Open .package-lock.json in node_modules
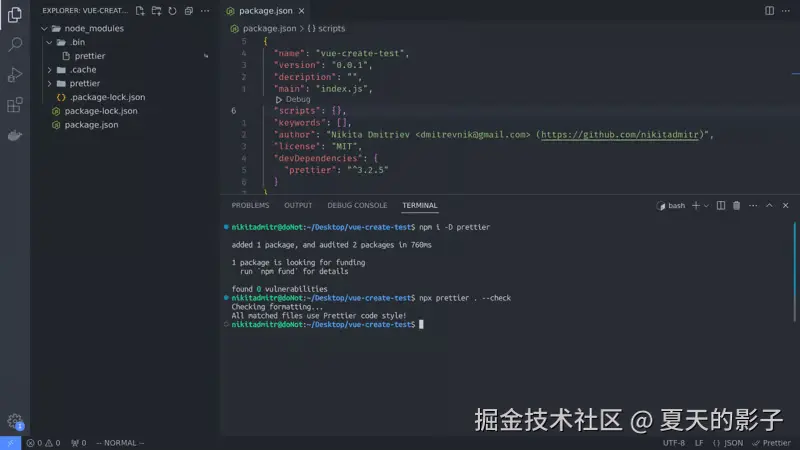 pos(107,97)
